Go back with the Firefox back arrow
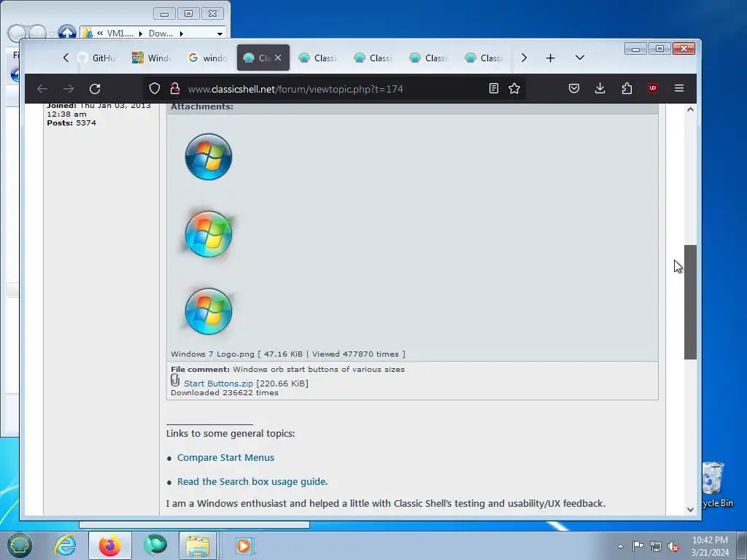The height and width of the screenshot is (560, 747). click(42, 88)
